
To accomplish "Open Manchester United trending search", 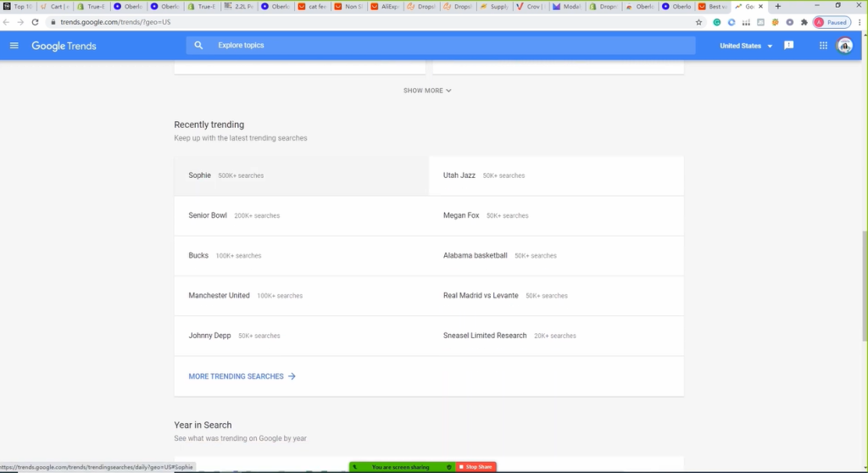I will [301, 295].
